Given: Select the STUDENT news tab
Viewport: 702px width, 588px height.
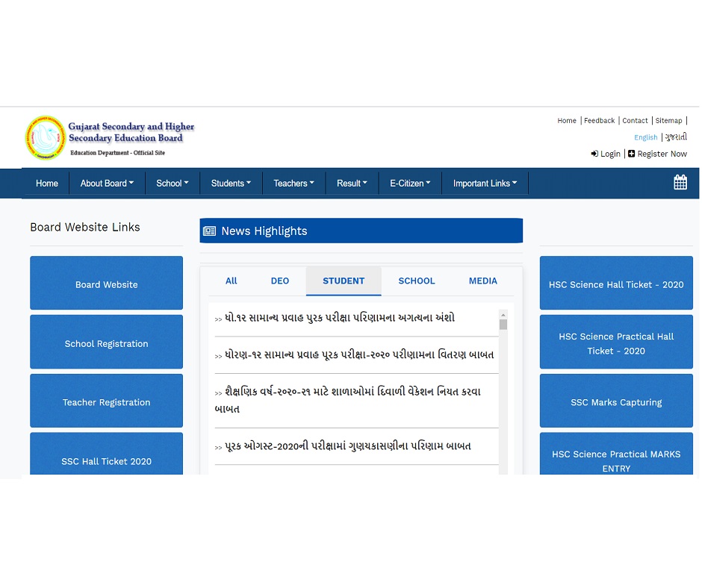Looking at the screenshot, I should tap(344, 281).
